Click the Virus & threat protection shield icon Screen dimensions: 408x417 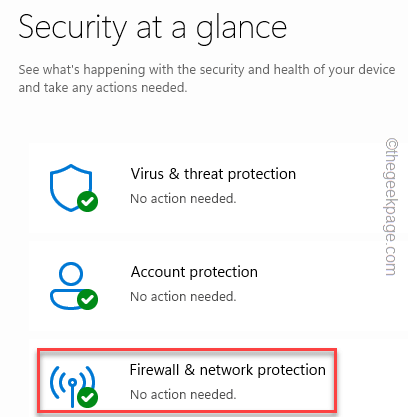click(x=71, y=188)
